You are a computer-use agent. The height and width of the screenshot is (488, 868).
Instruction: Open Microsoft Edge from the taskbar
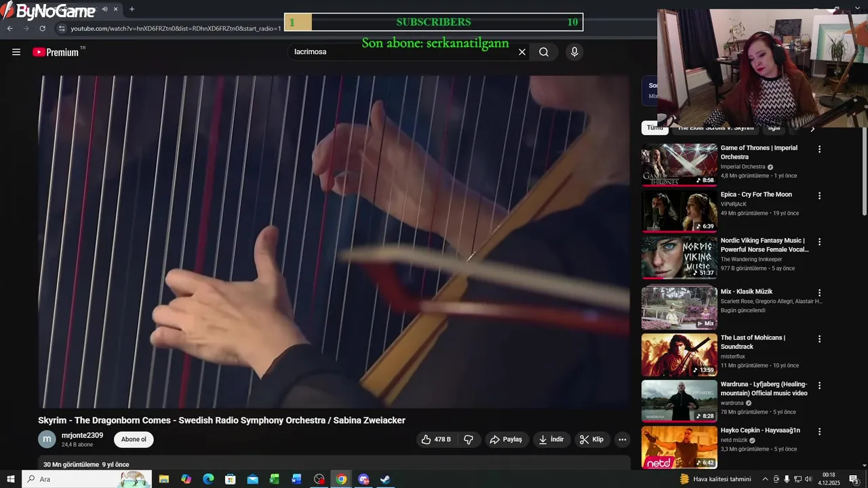(208, 479)
